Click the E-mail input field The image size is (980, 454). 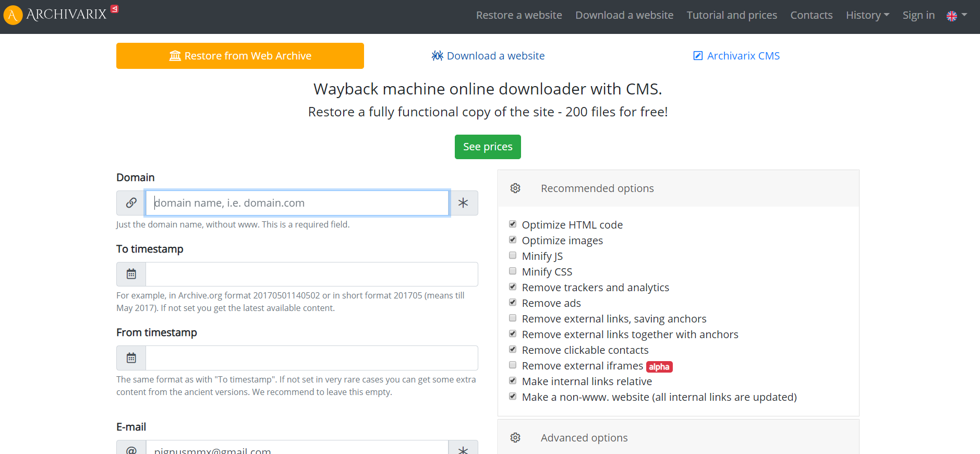point(297,448)
